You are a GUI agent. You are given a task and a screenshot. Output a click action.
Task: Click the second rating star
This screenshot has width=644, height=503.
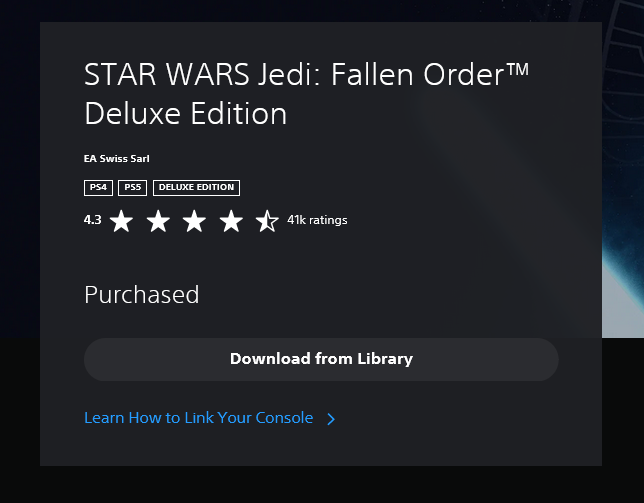(158, 221)
